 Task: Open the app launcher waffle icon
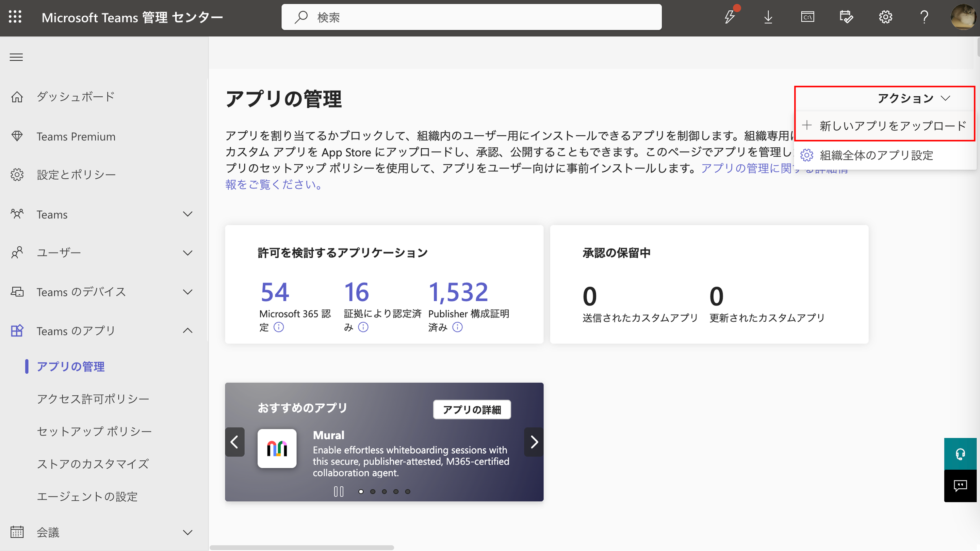click(x=15, y=17)
